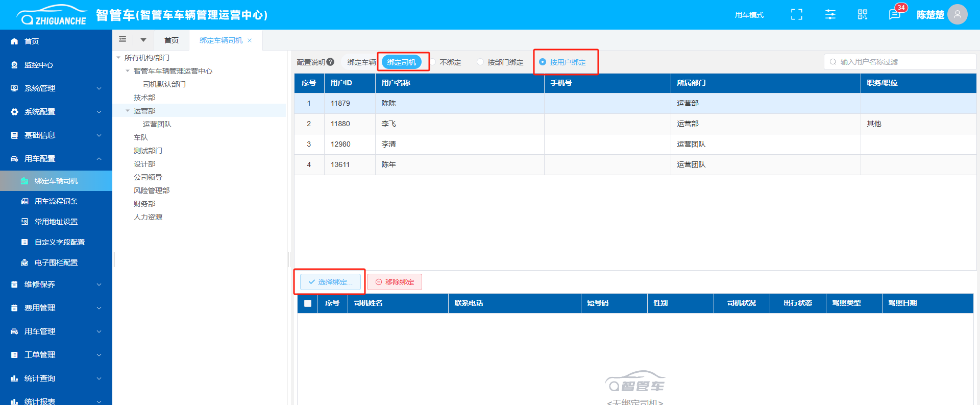Open 用车流程词条 in the sidebar
Screen dimensions: 980x405
(x=56, y=201)
